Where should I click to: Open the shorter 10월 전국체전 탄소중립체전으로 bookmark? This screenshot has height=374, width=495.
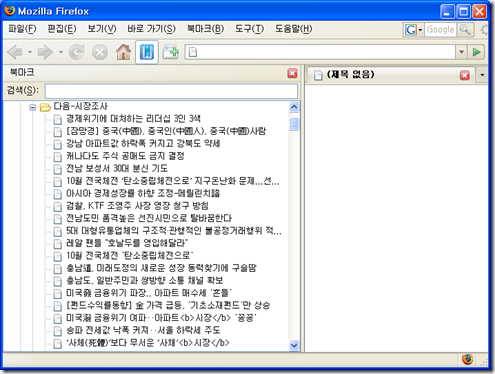pos(130,256)
